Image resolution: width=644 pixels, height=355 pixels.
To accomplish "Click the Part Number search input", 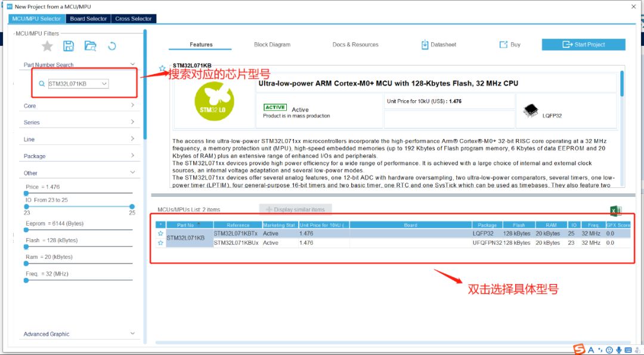I will click(x=75, y=84).
